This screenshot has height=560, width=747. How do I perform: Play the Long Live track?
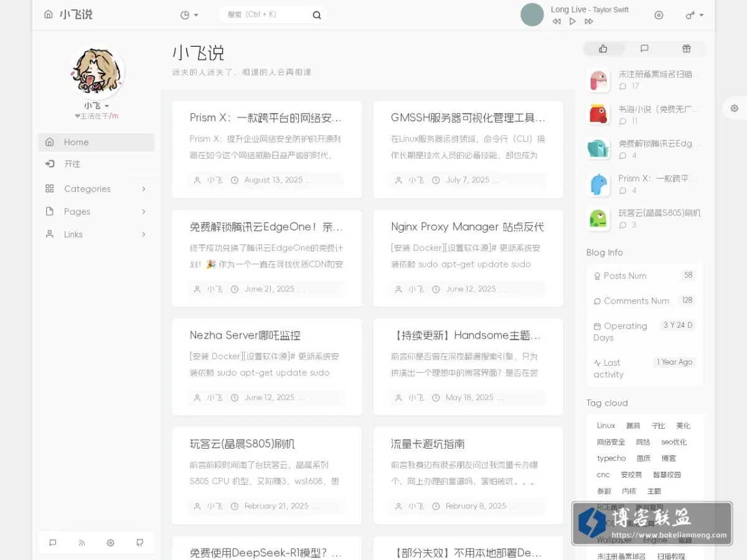[x=573, y=22]
